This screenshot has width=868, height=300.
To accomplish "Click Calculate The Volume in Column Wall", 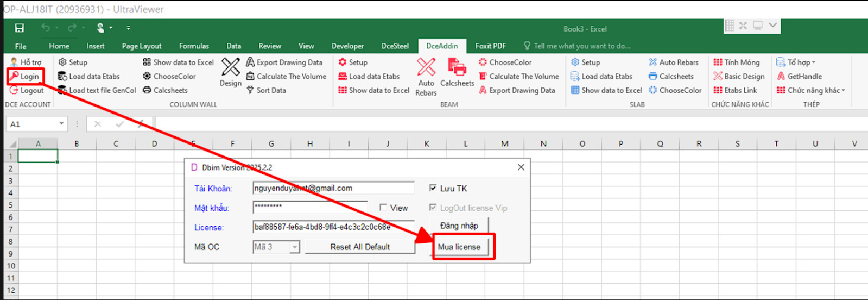I will [286, 77].
